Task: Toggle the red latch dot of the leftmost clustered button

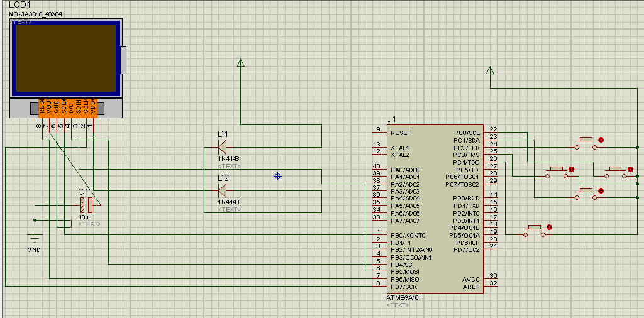Action: pyautogui.click(x=571, y=169)
